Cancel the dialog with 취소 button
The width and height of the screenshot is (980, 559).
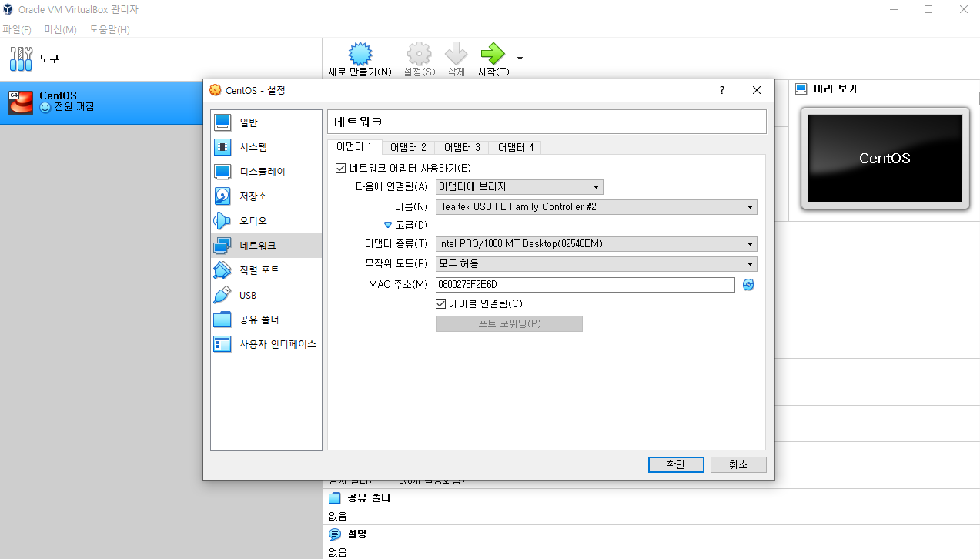[738, 464]
